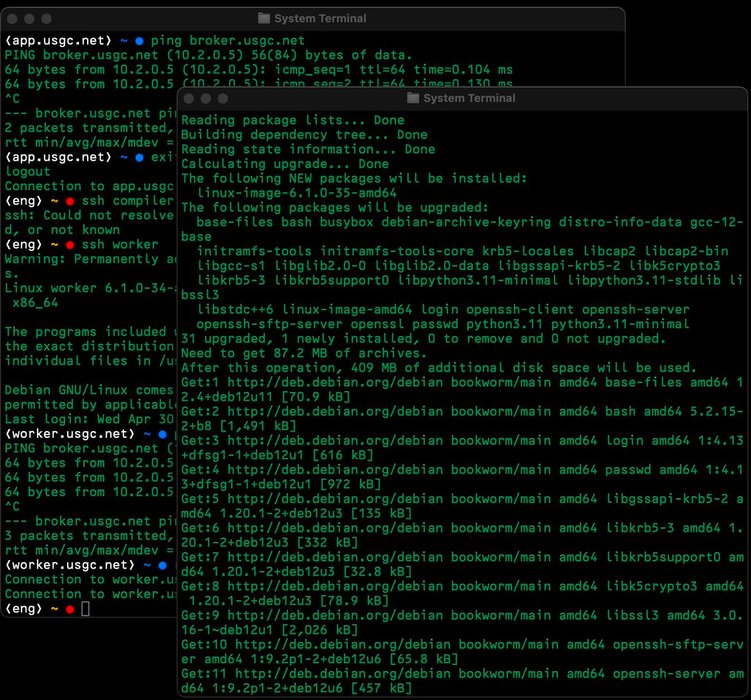The width and height of the screenshot is (751, 700).
Task: Click the '31 upgraded, 1 newly installed' summary line
Action: 423,339
